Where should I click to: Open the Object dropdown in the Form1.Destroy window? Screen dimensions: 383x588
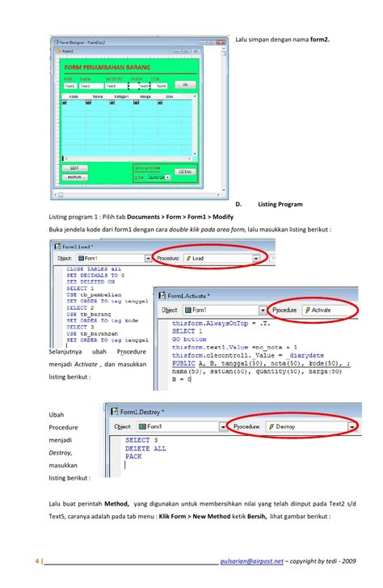coord(223,427)
